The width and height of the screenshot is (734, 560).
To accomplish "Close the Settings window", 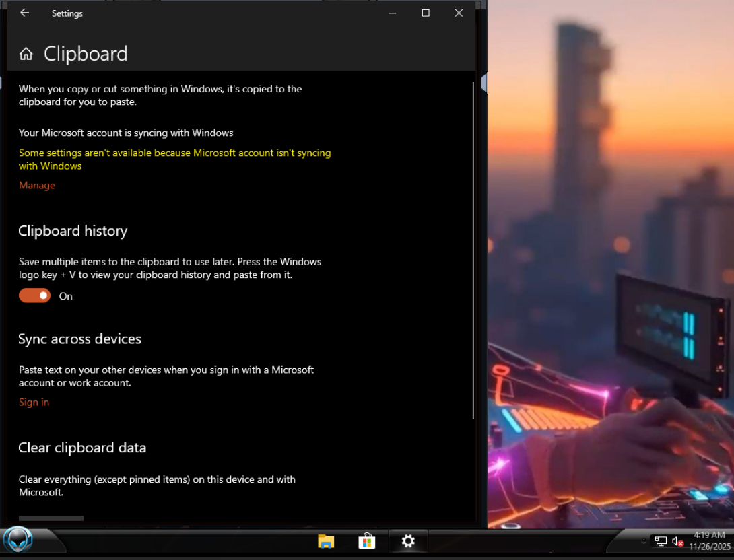I will point(459,13).
